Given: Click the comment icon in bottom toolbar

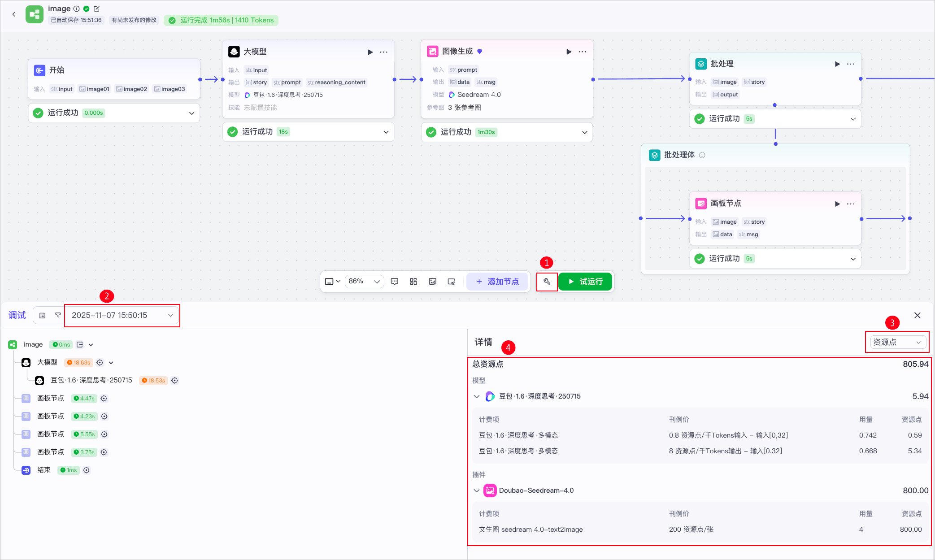Looking at the screenshot, I should [x=395, y=282].
